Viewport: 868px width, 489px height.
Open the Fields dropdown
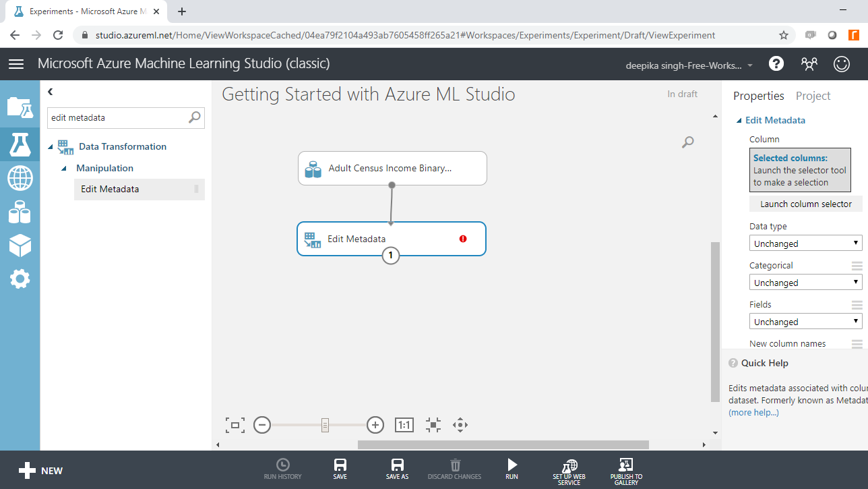coord(806,322)
